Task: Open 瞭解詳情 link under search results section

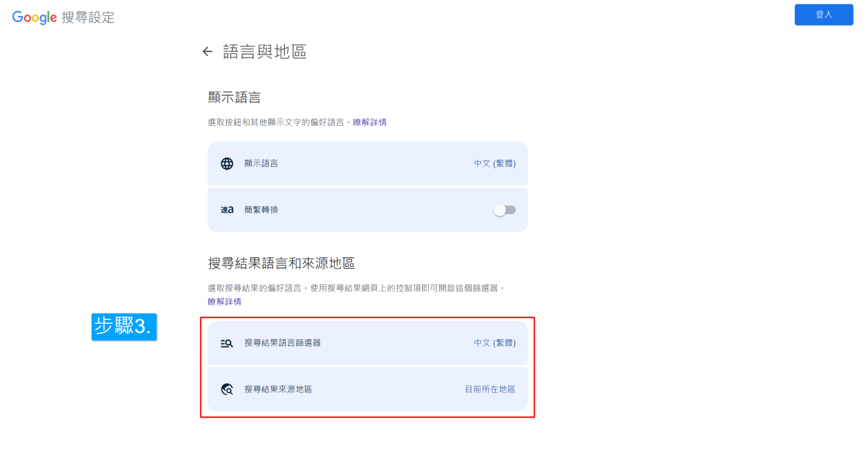Action: (x=224, y=302)
